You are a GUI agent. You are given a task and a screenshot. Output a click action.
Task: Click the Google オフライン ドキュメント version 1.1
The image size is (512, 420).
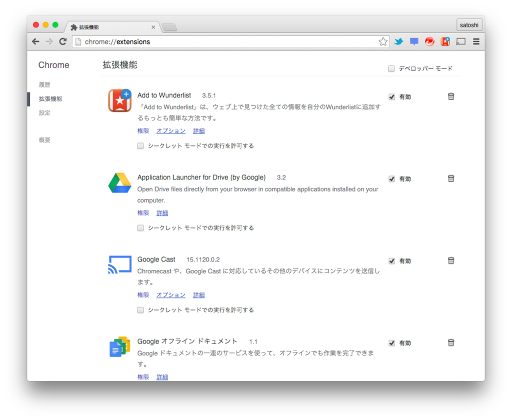tap(253, 341)
